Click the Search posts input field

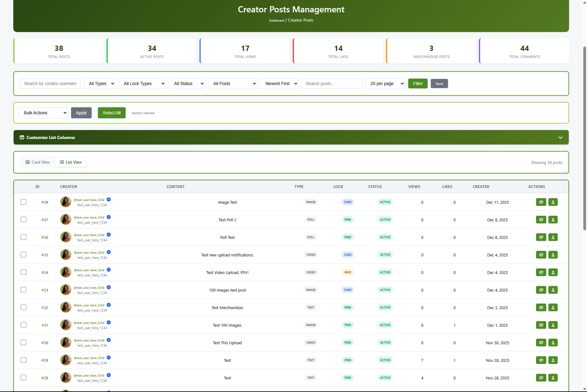[332, 84]
